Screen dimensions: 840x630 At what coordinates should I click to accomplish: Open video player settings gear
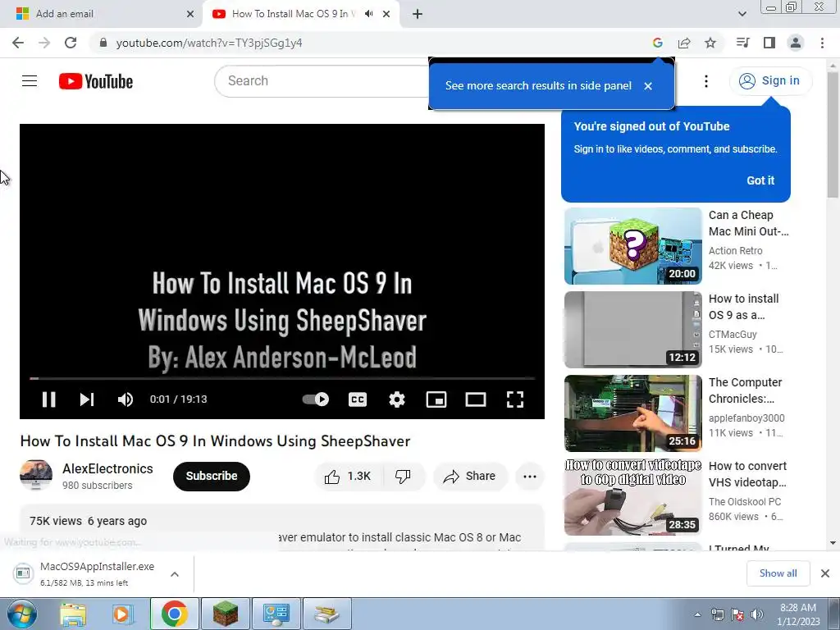396,399
